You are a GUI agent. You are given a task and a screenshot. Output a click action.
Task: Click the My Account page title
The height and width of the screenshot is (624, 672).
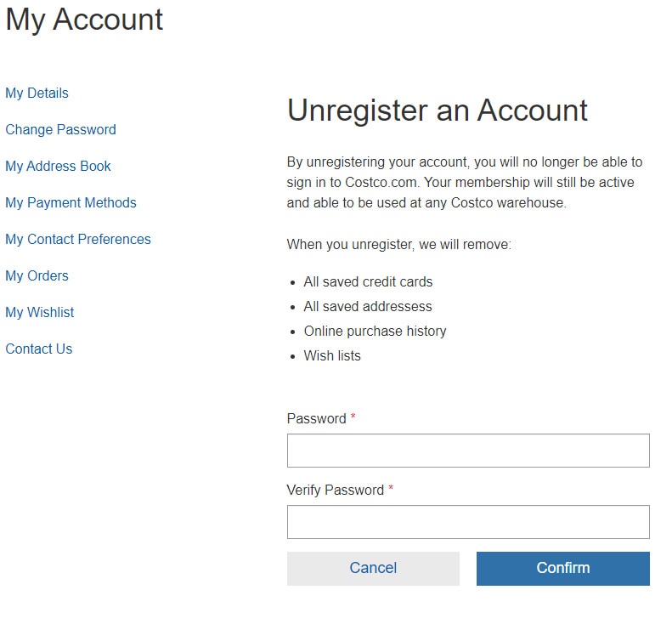click(84, 20)
